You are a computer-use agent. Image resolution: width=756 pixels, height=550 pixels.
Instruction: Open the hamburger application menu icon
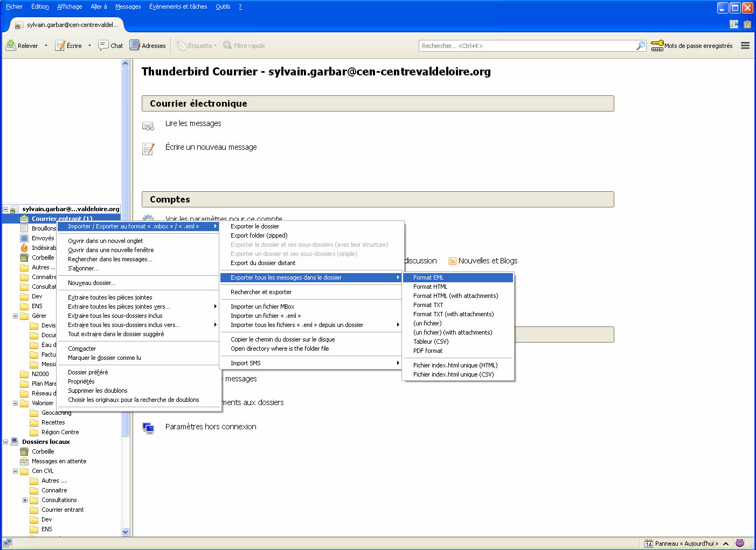(x=745, y=46)
